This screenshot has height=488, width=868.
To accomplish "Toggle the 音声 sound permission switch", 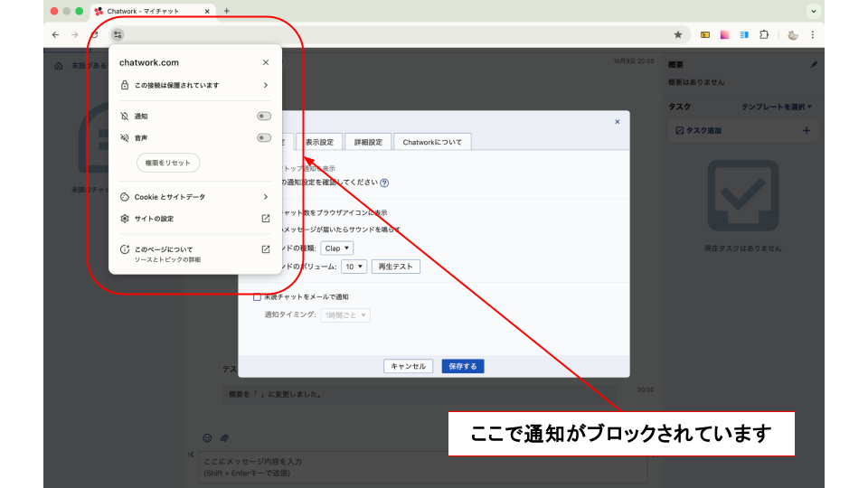I will pos(263,138).
